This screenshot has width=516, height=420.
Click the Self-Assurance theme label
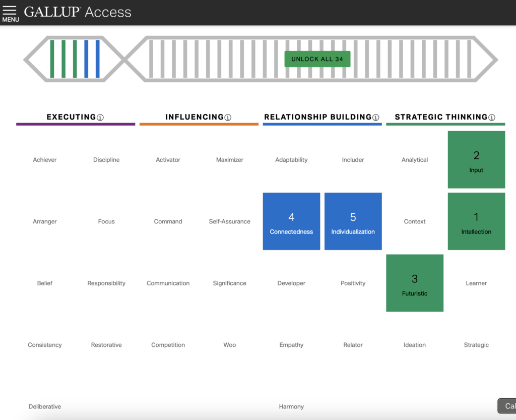click(229, 221)
